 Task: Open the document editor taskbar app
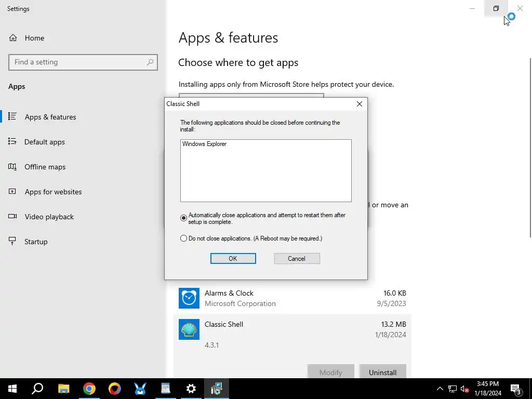coord(166,389)
